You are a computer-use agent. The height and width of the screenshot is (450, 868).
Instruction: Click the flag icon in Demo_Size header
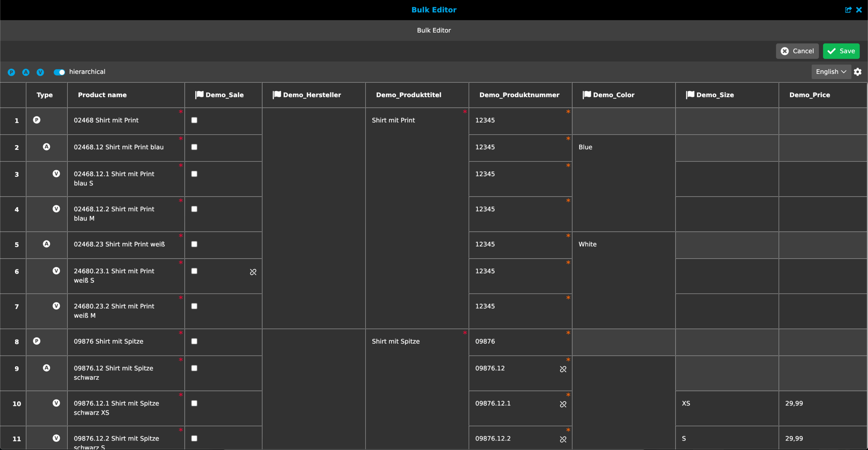point(690,95)
